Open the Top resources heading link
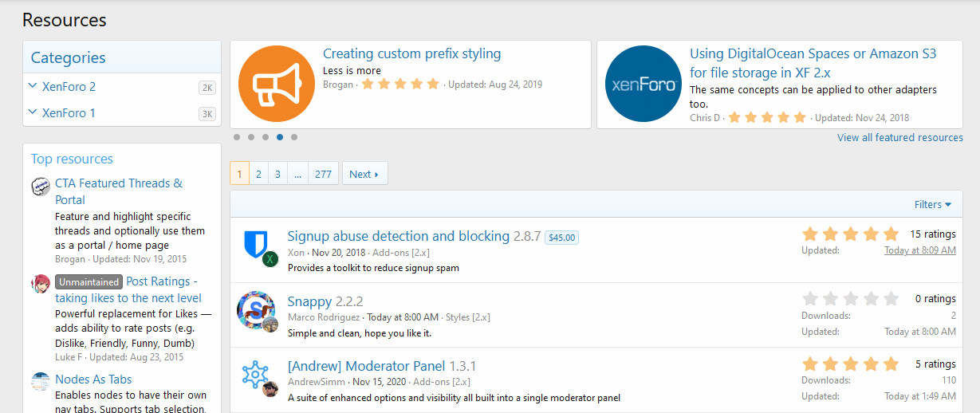 [x=72, y=159]
